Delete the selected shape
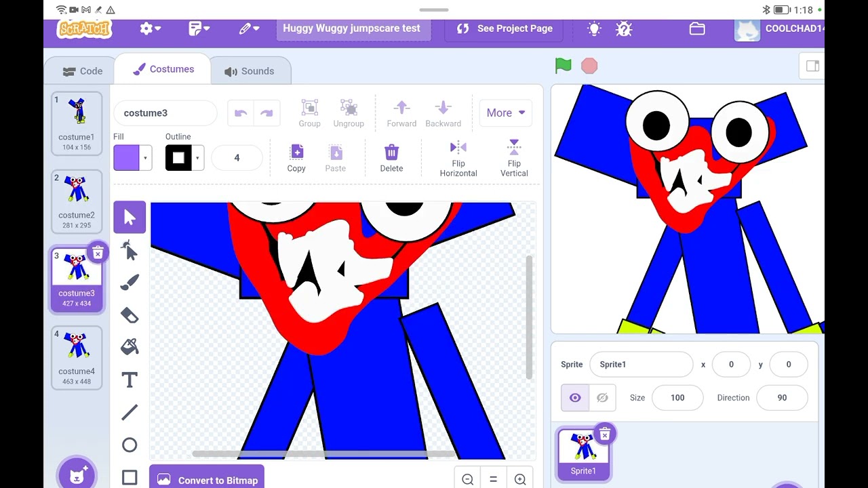The height and width of the screenshot is (488, 868). (391, 158)
